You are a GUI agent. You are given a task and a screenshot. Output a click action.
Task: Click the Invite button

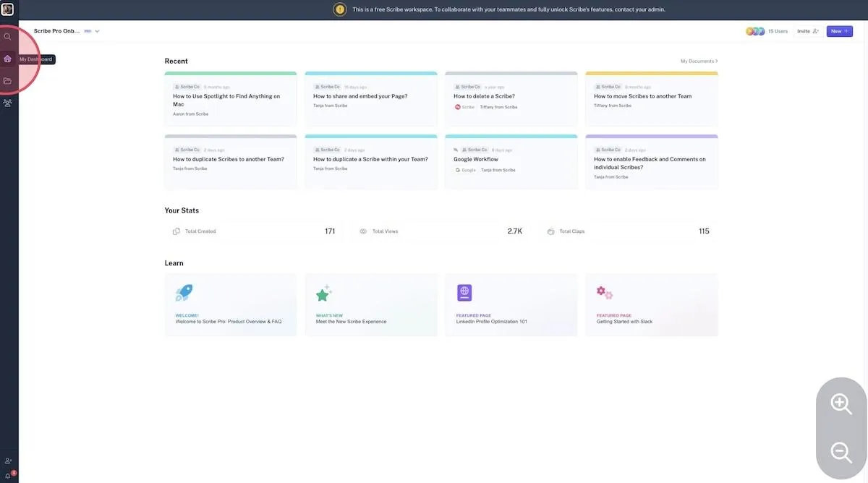[808, 31]
